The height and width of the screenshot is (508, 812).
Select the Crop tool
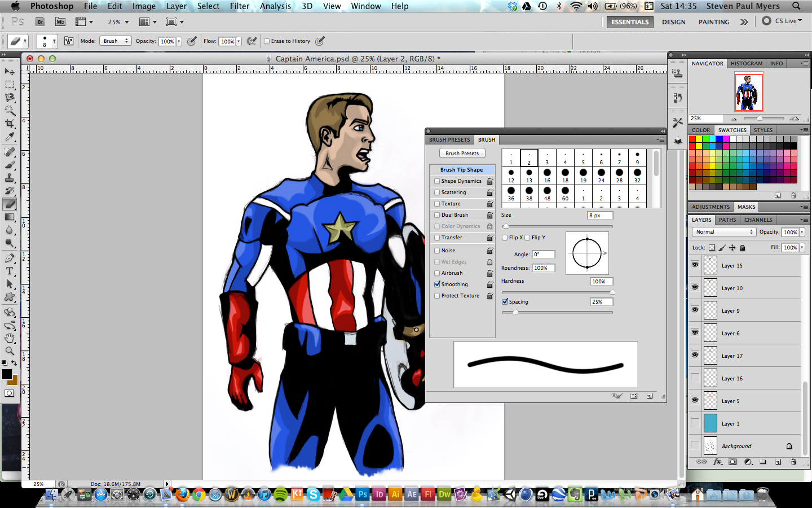click(10, 124)
